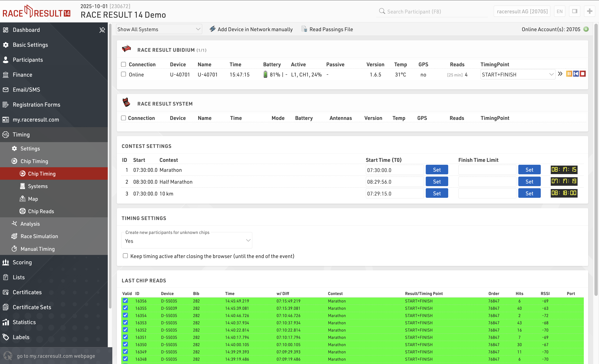599x364 pixels.
Task: Click the blue rewind icon for U-40701
Action: (x=576, y=74)
